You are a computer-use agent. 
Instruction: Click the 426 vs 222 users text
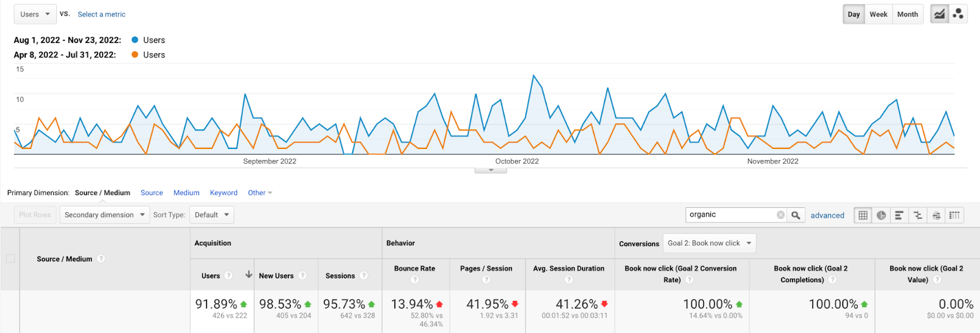pyautogui.click(x=230, y=316)
